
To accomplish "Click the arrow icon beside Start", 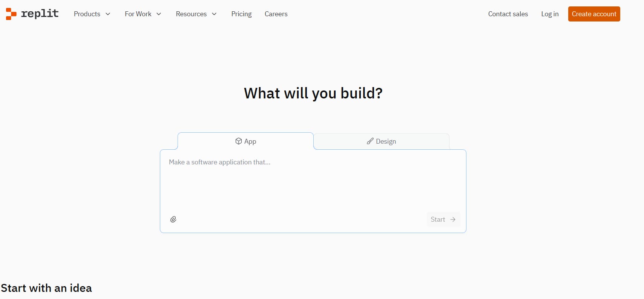I will pos(453,219).
